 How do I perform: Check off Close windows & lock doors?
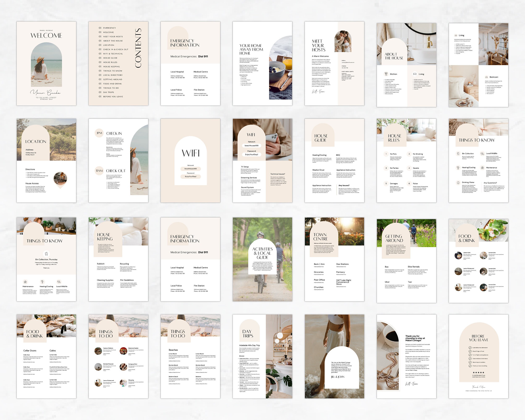(x=470, y=359)
